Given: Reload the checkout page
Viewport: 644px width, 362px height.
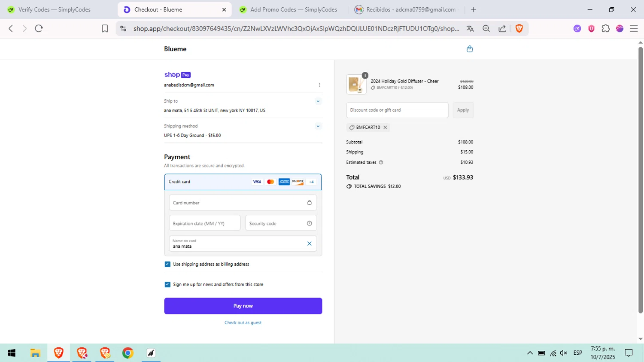Looking at the screenshot, I should [x=39, y=28].
